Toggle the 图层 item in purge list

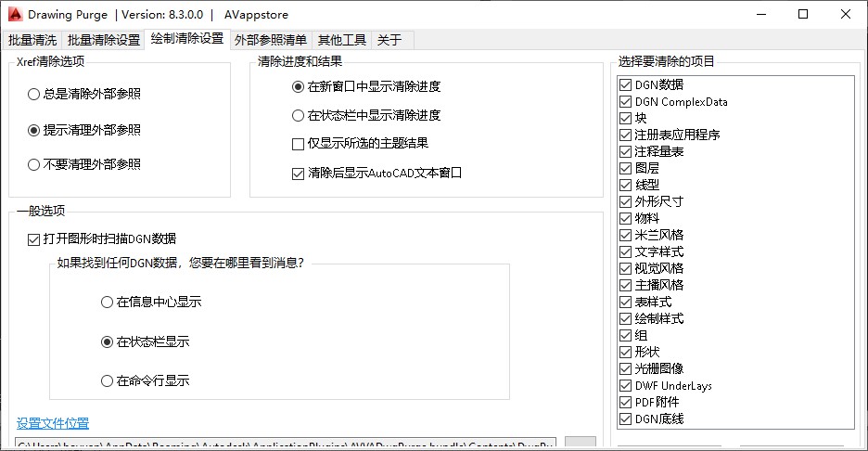[x=626, y=168]
